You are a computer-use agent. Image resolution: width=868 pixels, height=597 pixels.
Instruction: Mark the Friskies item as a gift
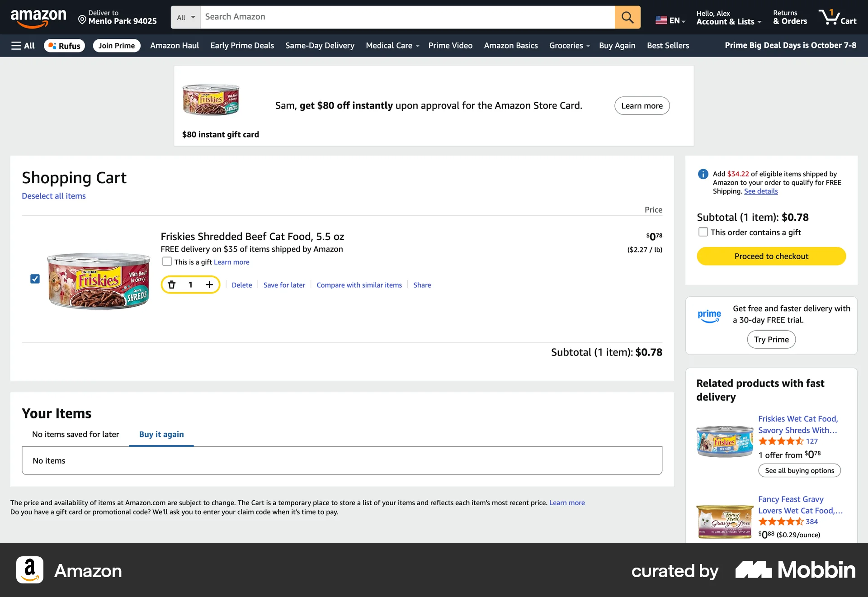click(167, 261)
